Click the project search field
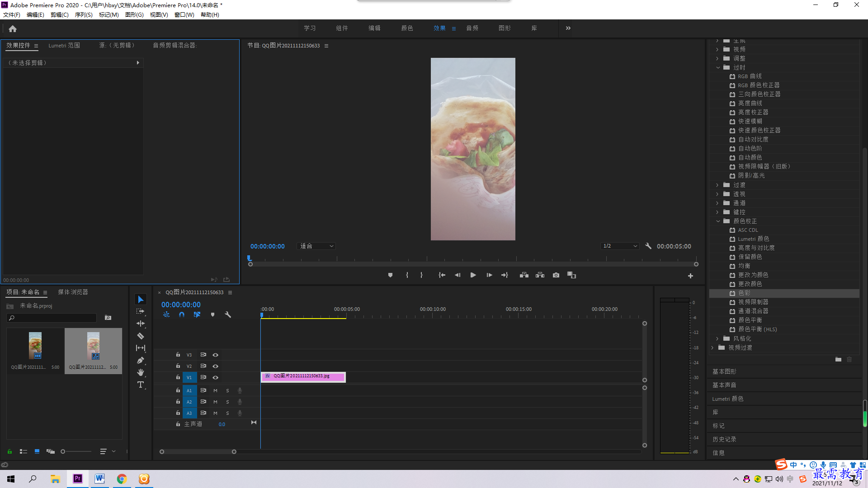The width and height of the screenshot is (868, 488). [52, 318]
